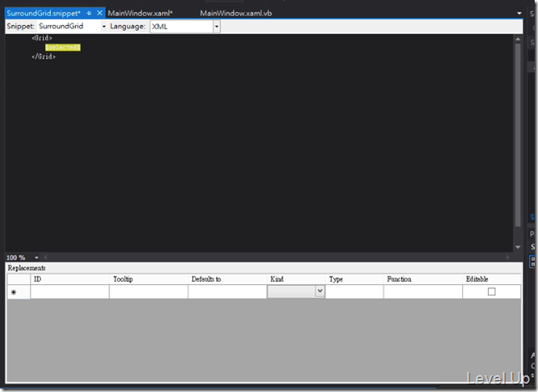Click the horizontal scrollbar right arrow

click(508, 257)
